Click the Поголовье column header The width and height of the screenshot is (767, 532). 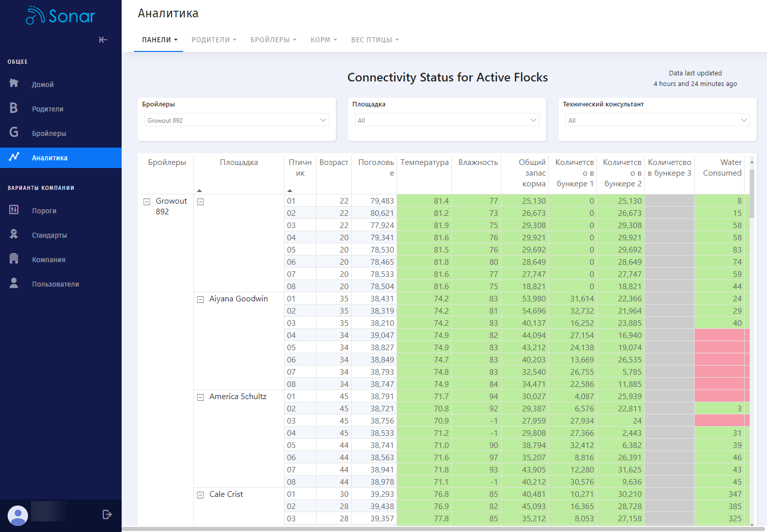[376, 167]
